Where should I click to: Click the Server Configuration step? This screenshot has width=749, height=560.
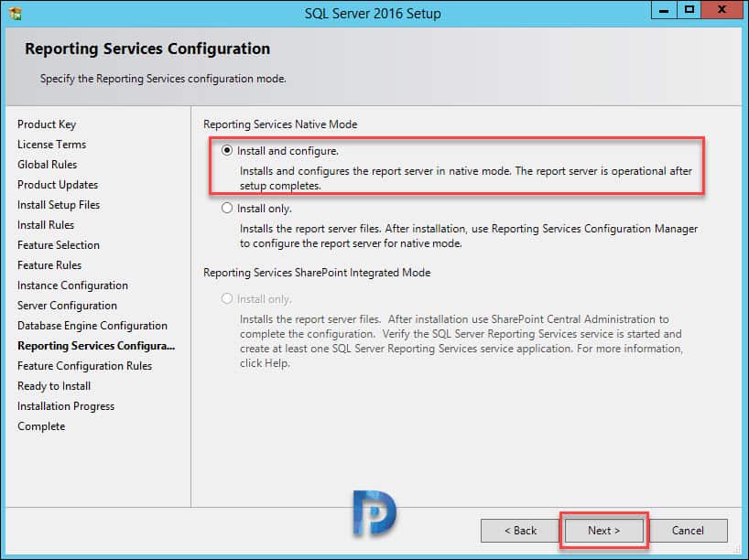[x=68, y=305]
